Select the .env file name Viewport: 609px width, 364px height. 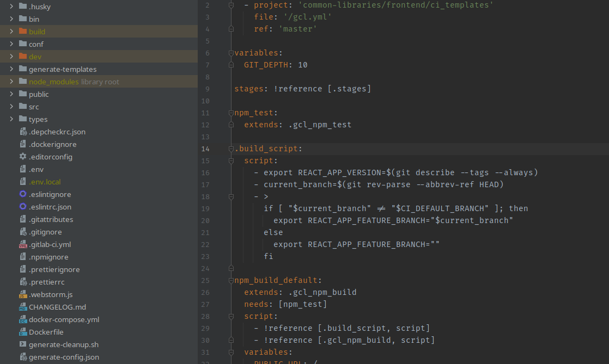[x=36, y=169]
